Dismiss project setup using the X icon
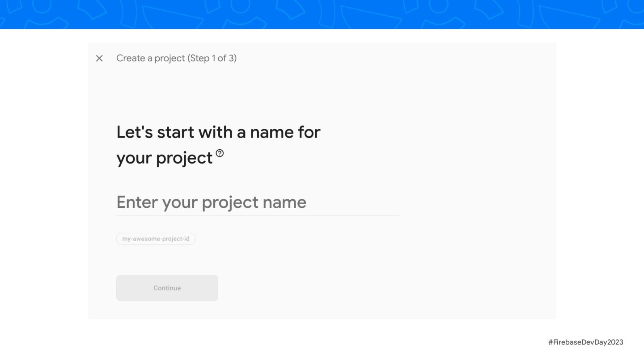Screen dimensions: 644x362 coord(99,58)
